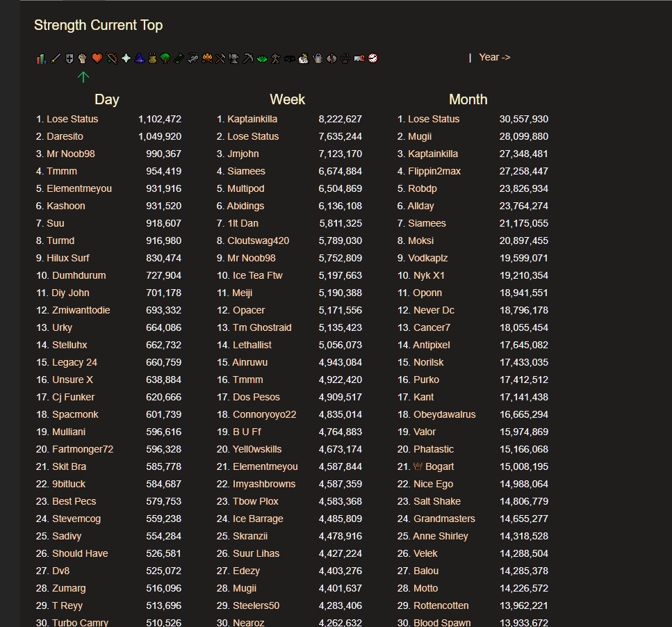Viewport: 672px width, 627px height.
Task: Select the Runecraft rune stone icon
Action: point(331,58)
